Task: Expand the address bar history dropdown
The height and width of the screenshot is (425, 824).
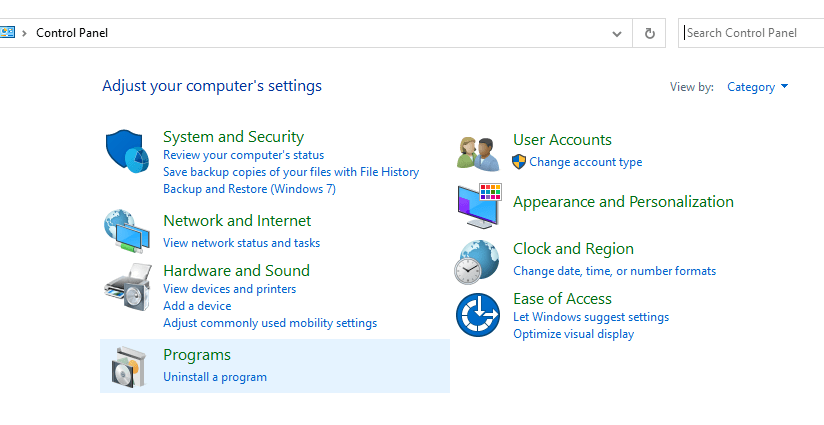Action: pos(617,34)
